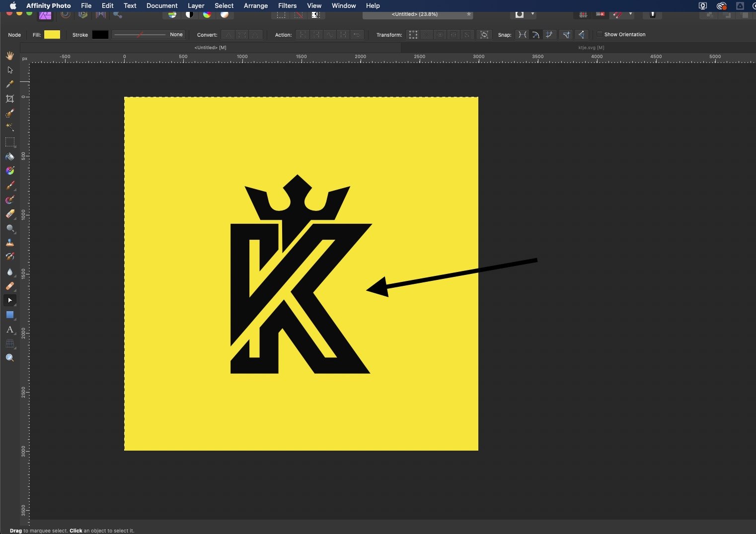Select the Artistic Text tool
The height and width of the screenshot is (534, 756).
[x=10, y=329]
